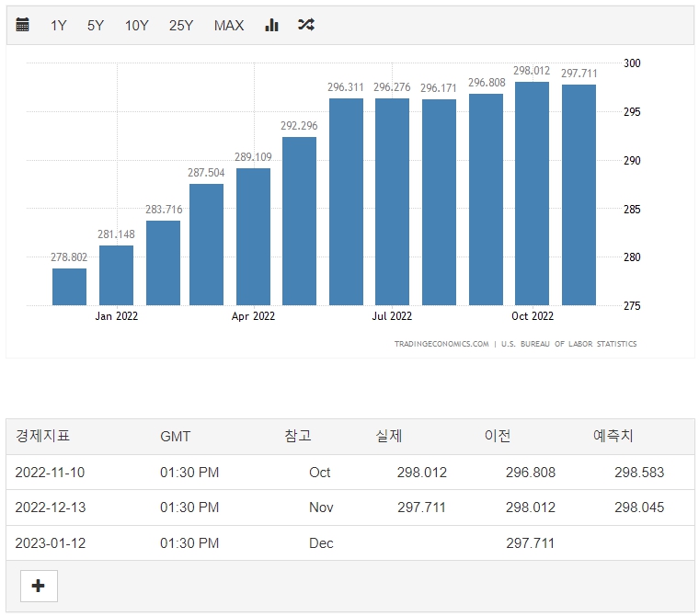
Task: Click the GMT column header
Action: [x=175, y=436]
